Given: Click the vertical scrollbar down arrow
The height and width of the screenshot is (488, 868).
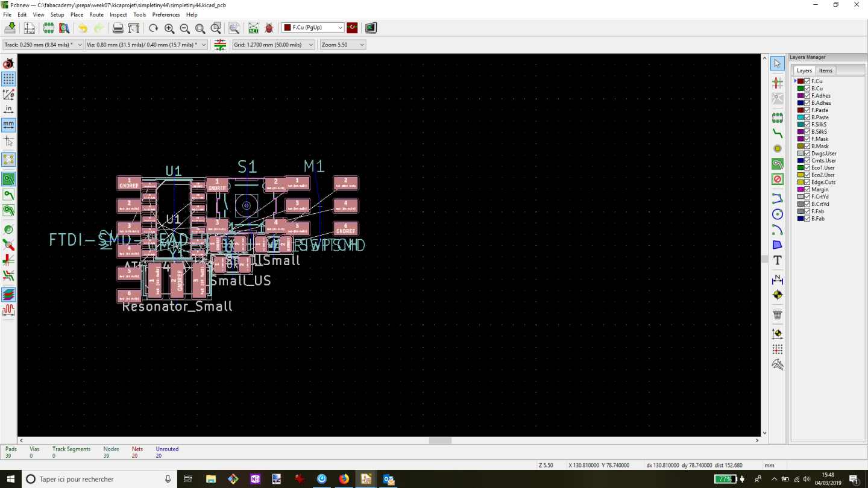Looking at the screenshot, I should (x=764, y=433).
